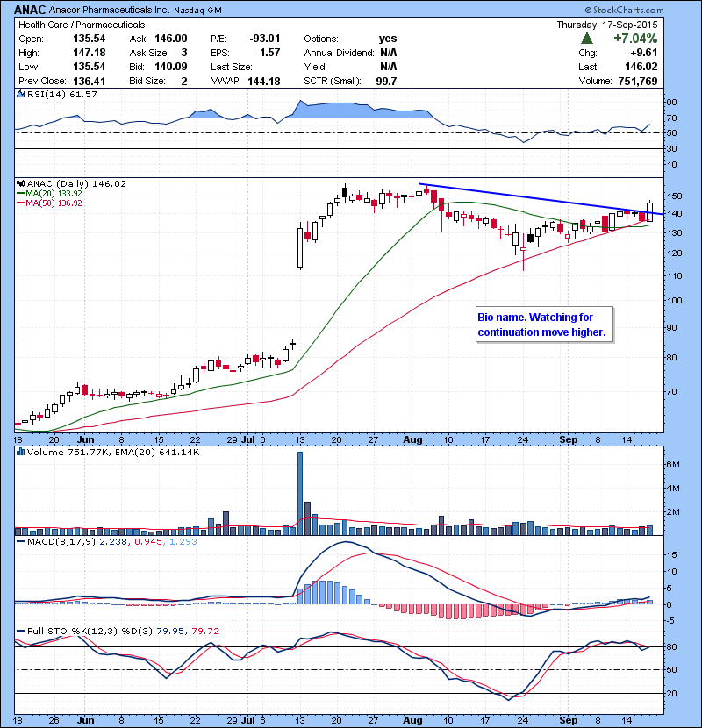This screenshot has height=728, width=702.
Task: Select the High price value 147.18
Action: coord(90,53)
